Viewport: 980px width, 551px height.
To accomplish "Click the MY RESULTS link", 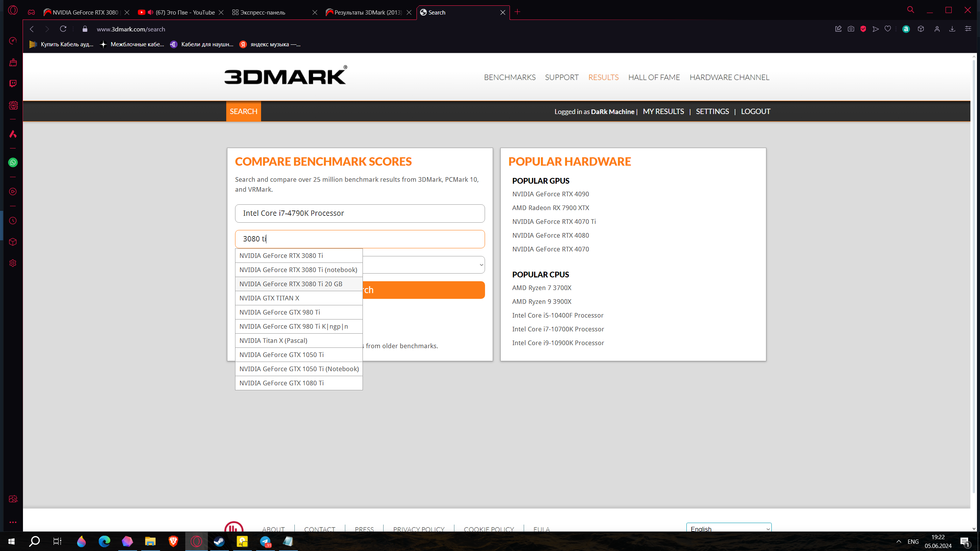I will tap(663, 111).
